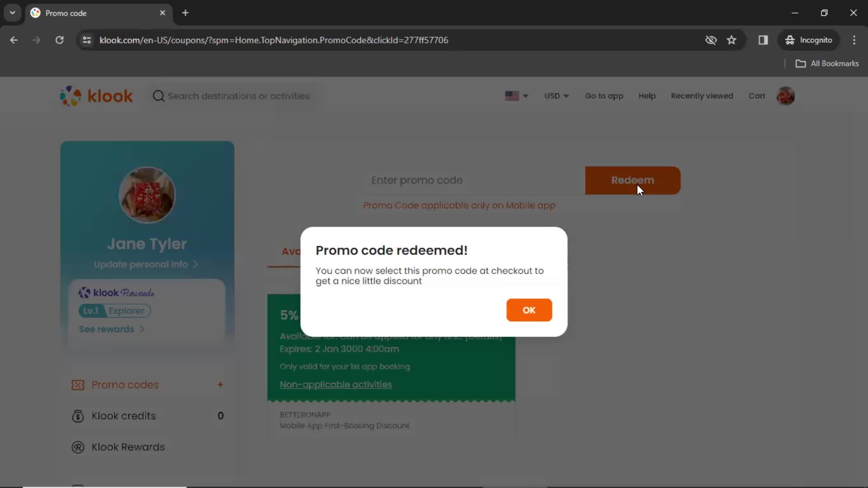
Task: Click the Klook credits count 0
Action: click(x=221, y=416)
